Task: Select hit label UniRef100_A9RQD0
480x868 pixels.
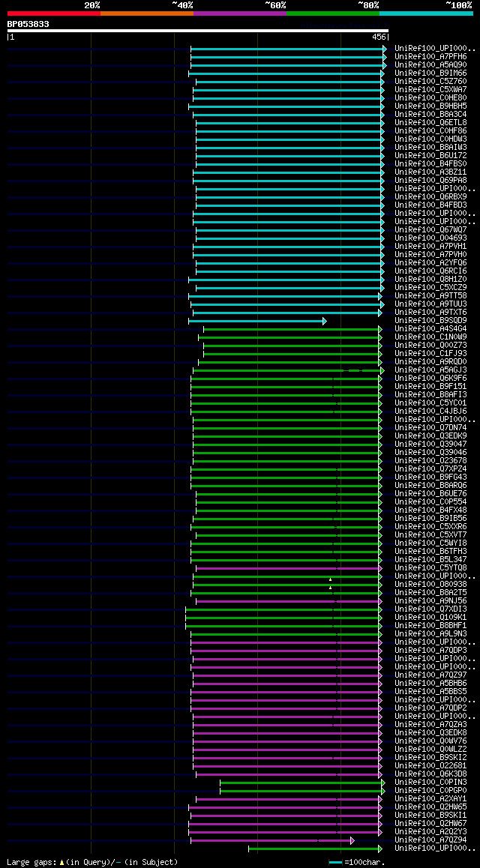Action: coord(430,362)
